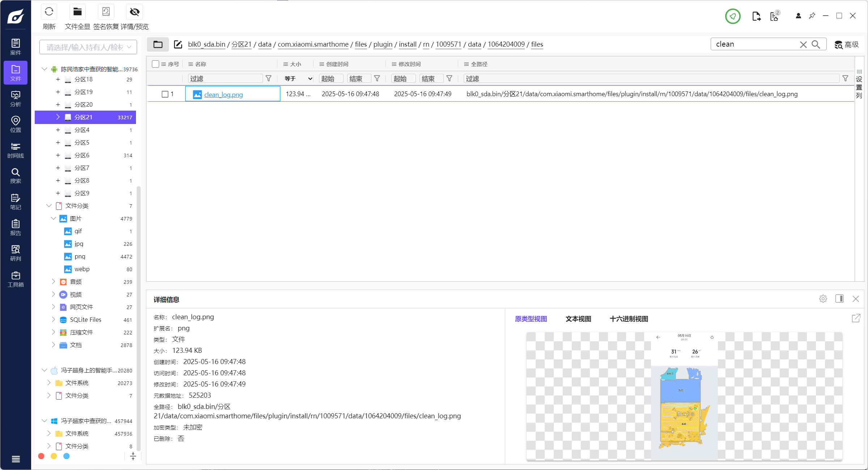Open the 等于 size comparison dropdown
The image size is (868, 470).
(298, 78)
